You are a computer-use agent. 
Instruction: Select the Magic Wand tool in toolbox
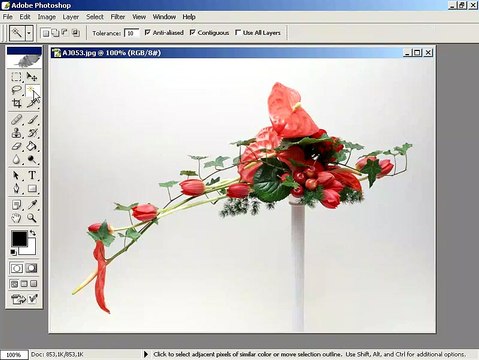click(x=32, y=90)
